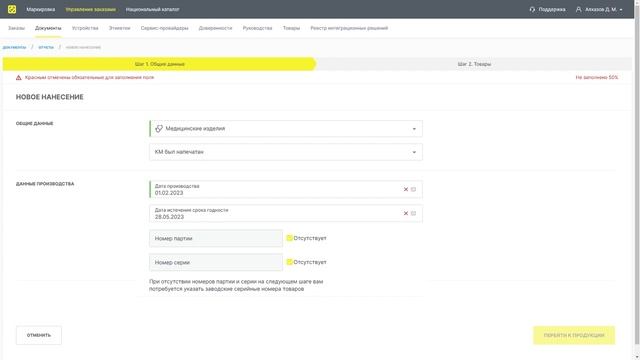Screen dimensions: 640x360
Task: Click the ОТМЕНИТЬ button
Action: click(x=39, y=335)
